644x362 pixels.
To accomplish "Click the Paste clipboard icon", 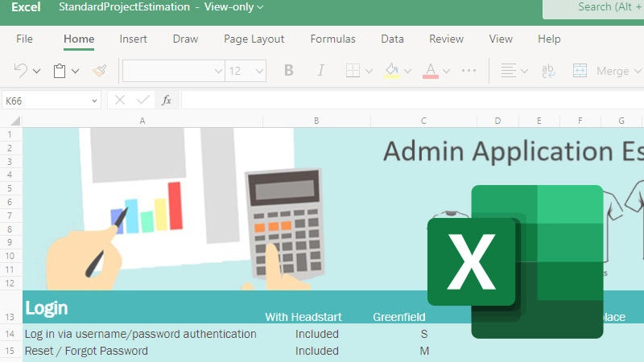I will [x=60, y=71].
